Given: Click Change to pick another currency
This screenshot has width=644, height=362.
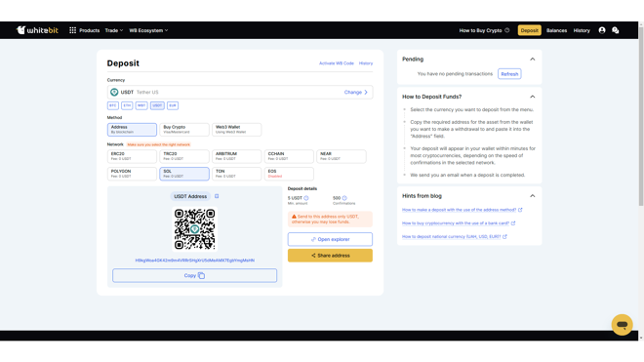Looking at the screenshot, I should tap(356, 92).
